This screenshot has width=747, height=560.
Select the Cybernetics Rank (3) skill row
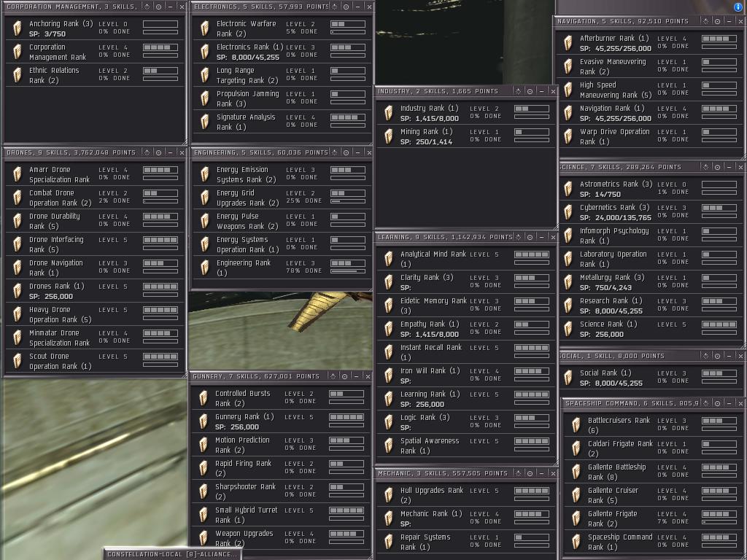pyautogui.click(x=651, y=212)
